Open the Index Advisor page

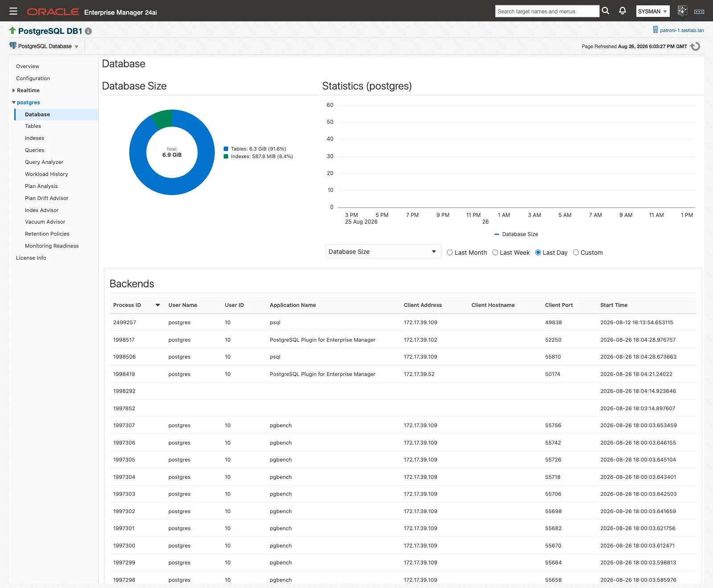[x=42, y=210]
